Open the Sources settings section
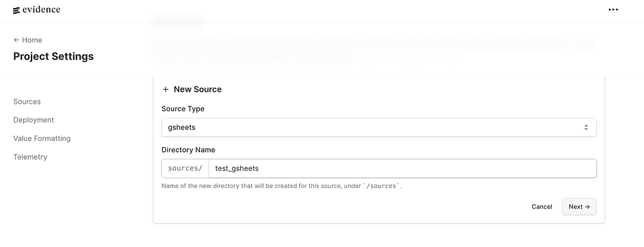The height and width of the screenshot is (247, 644). (x=26, y=102)
